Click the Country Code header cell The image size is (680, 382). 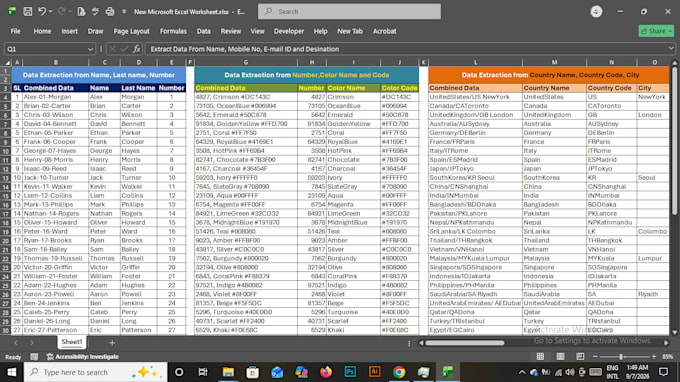(611, 88)
